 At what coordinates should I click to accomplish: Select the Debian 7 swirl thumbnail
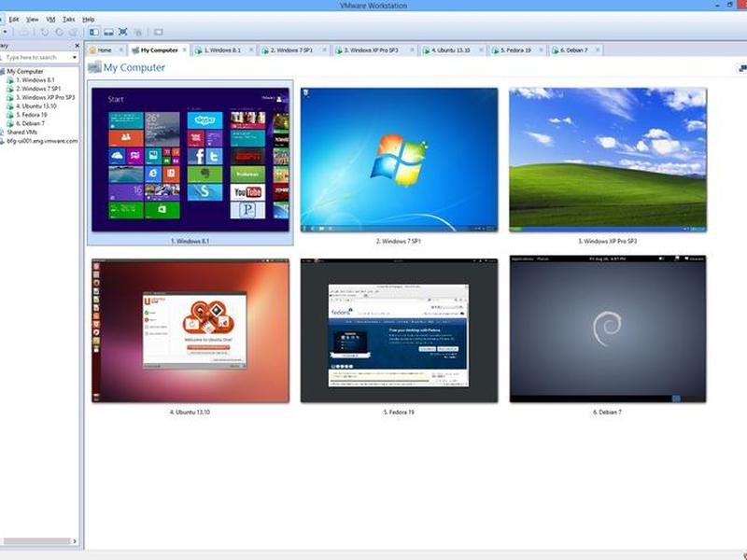tap(608, 329)
